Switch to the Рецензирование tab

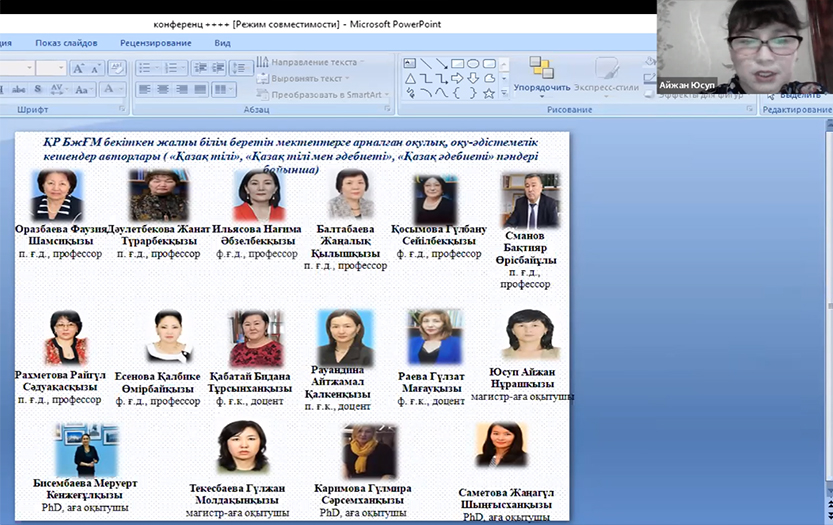(x=155, y=43)
